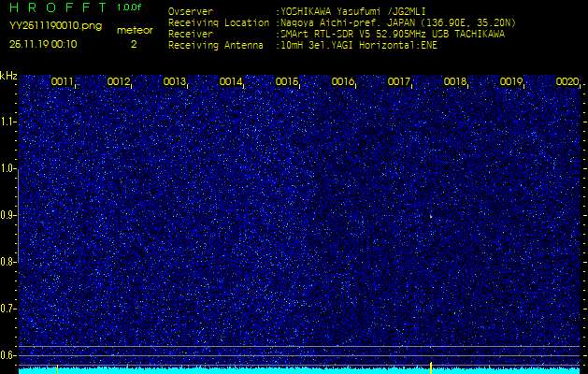Select the 0017 time marker
Screen dimensions: 588x374
click(x=399, y=82)
